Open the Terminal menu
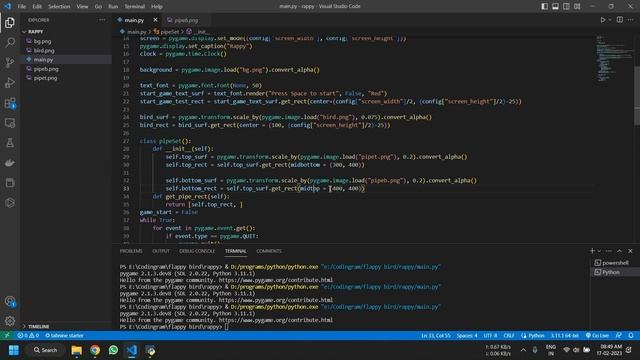640x360 pixels. (x=135, y=7)
